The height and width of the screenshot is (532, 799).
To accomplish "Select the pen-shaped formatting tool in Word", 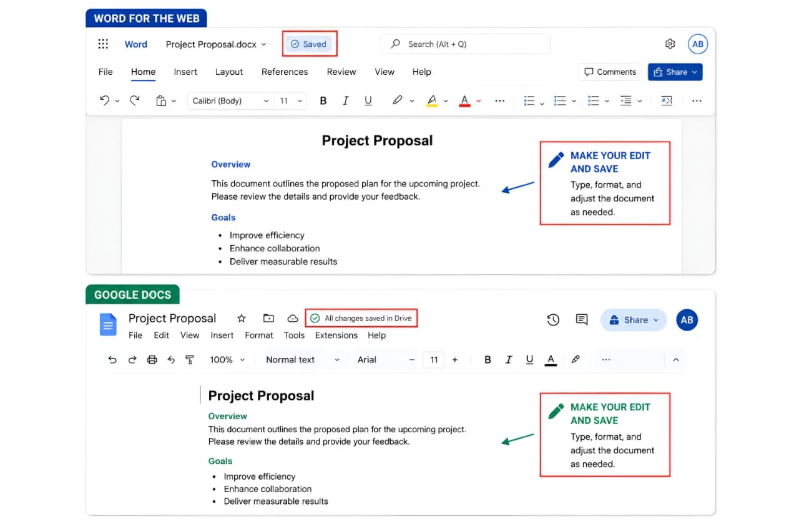I will coord(397,100).
